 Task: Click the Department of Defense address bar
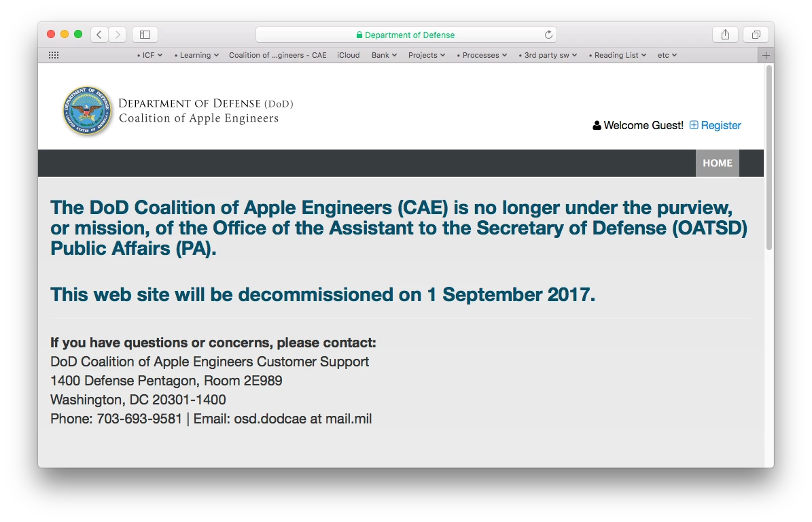[406, 35]
